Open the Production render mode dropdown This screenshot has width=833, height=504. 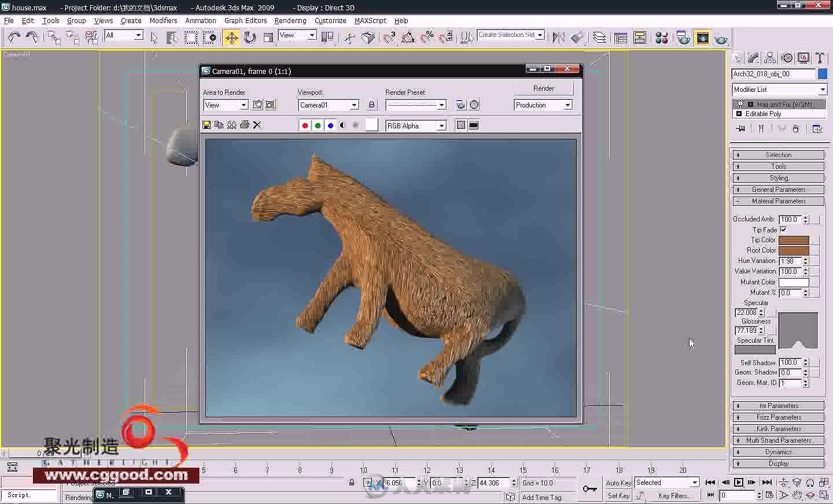click(543, 105)
